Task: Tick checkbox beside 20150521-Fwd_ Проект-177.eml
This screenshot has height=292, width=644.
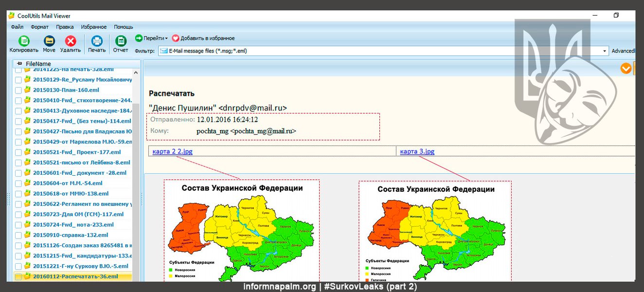Action: (x=18, y=152)
